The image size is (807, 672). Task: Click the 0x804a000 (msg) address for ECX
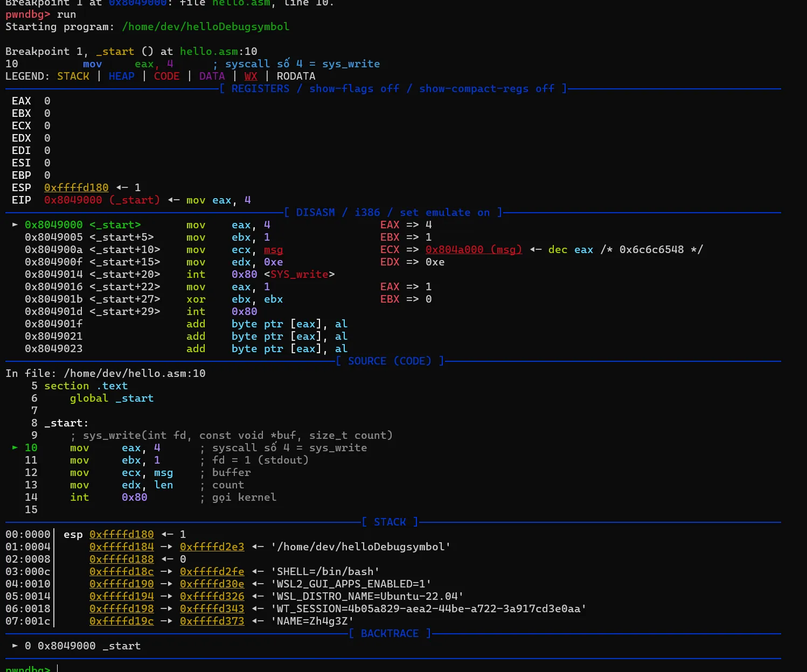pyautogui.click(x=473, y=249)
